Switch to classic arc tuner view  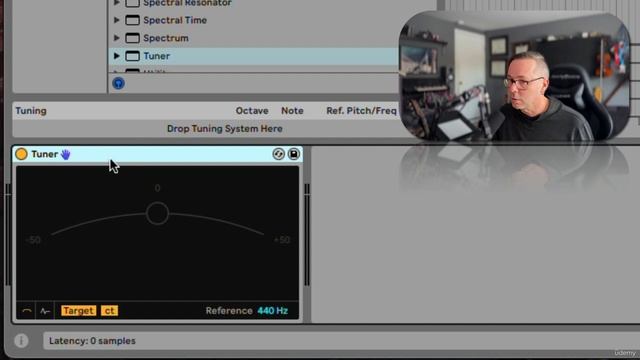(27, 311)
